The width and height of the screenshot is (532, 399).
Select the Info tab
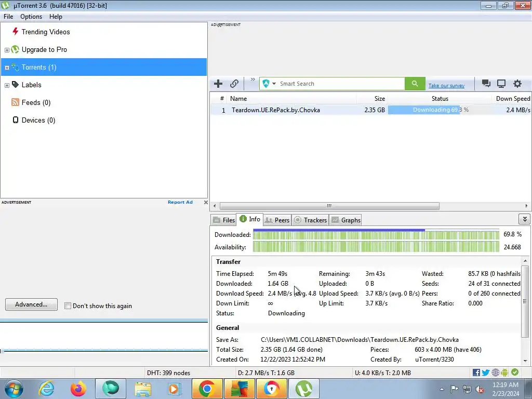tap(250, 219)
